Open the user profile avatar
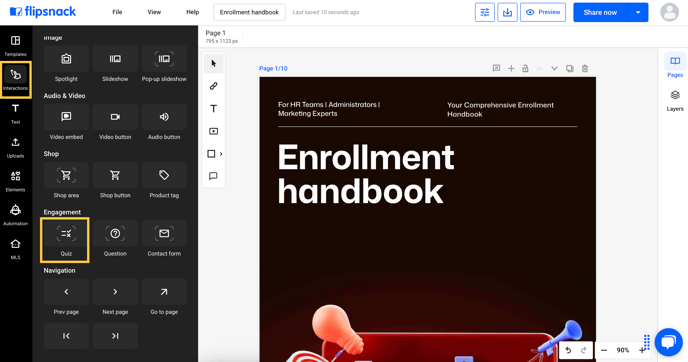688x362 pixels. (x=669, y=12)
